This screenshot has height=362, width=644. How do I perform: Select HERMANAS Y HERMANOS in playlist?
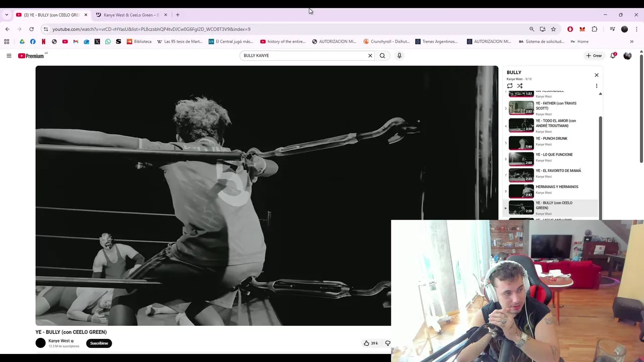point(551,191)
